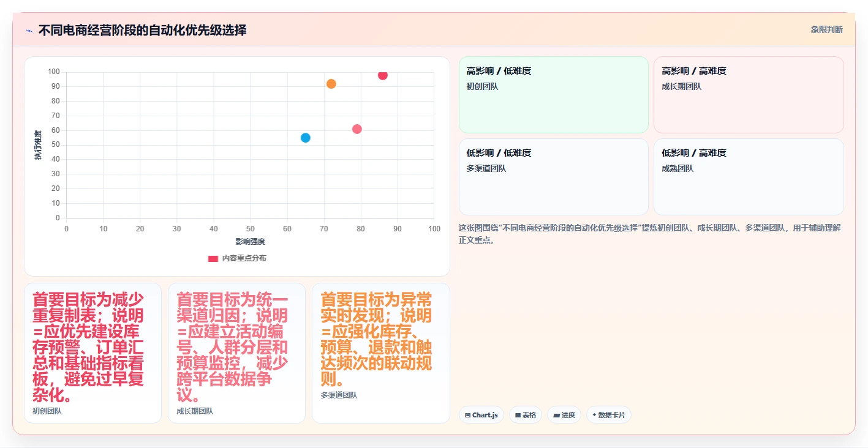Click the 100 tick on the y-axis

point(54,72)
